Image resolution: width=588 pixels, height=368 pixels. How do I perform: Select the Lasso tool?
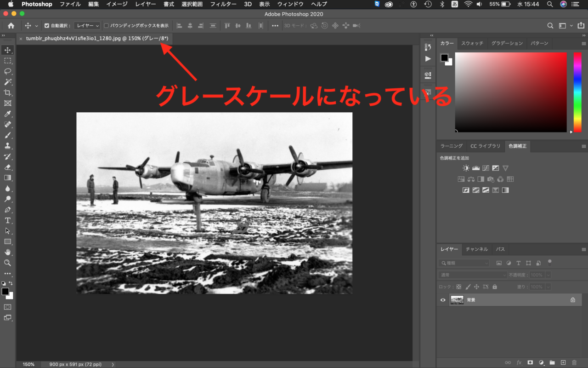pyautogui.click(x=8, y=71)
